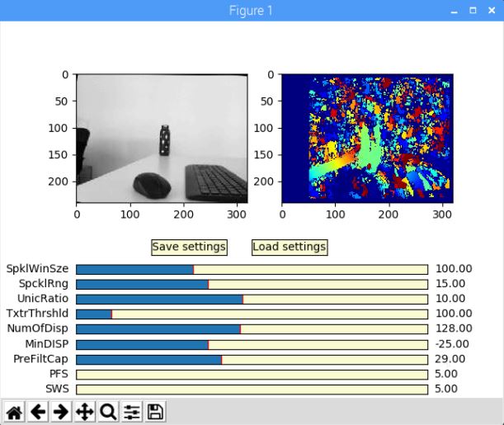Click the SpklWinSze slider bar
Image resolution: width=504 pixels, height=425 pixels.
tap(252, 269)
